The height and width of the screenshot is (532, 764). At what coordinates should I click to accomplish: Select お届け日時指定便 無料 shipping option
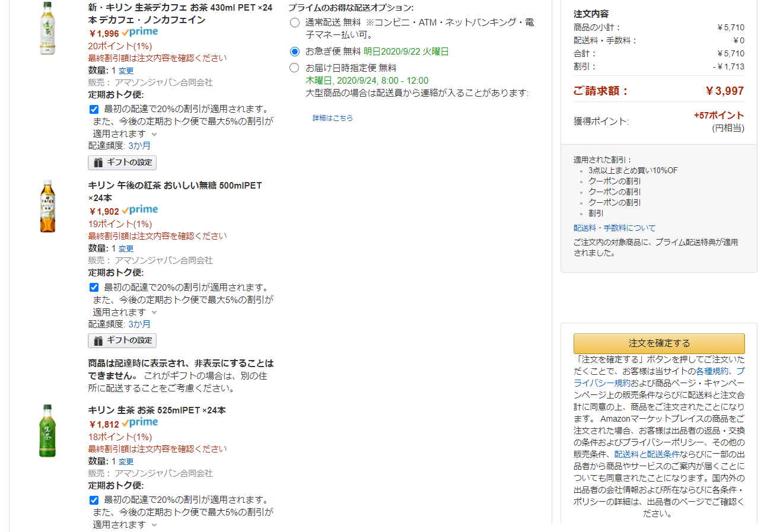[295, 68]
